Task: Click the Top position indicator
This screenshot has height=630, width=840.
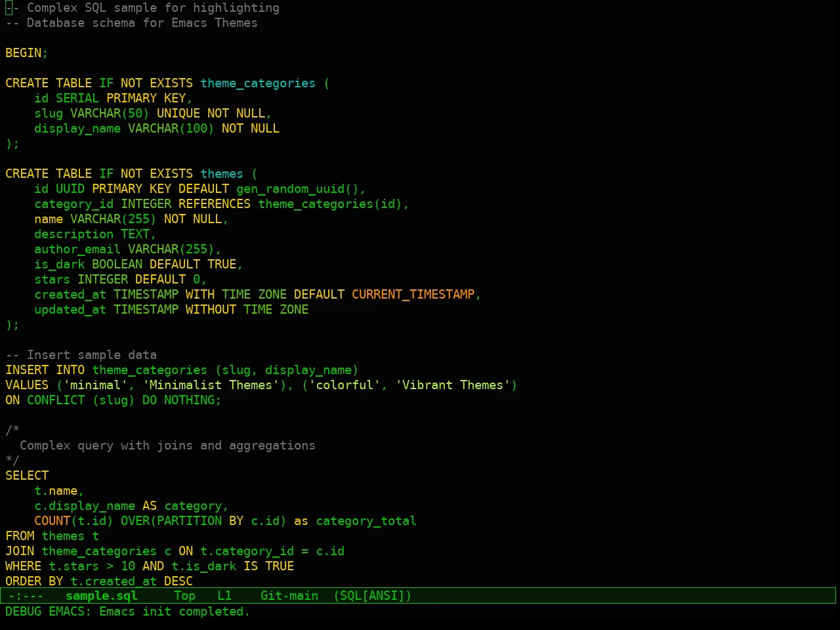Action: [x=184, y=596]
